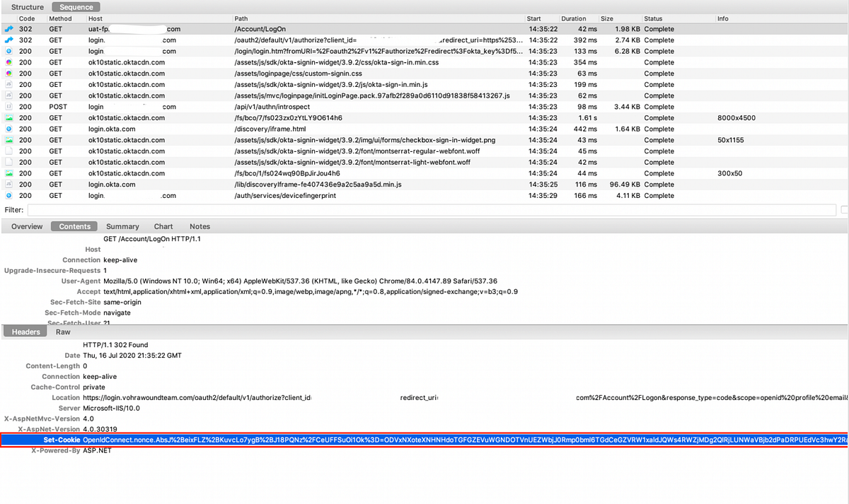Open the Summary tab
This screenshot has height=504, width=849.
(122, 226)
